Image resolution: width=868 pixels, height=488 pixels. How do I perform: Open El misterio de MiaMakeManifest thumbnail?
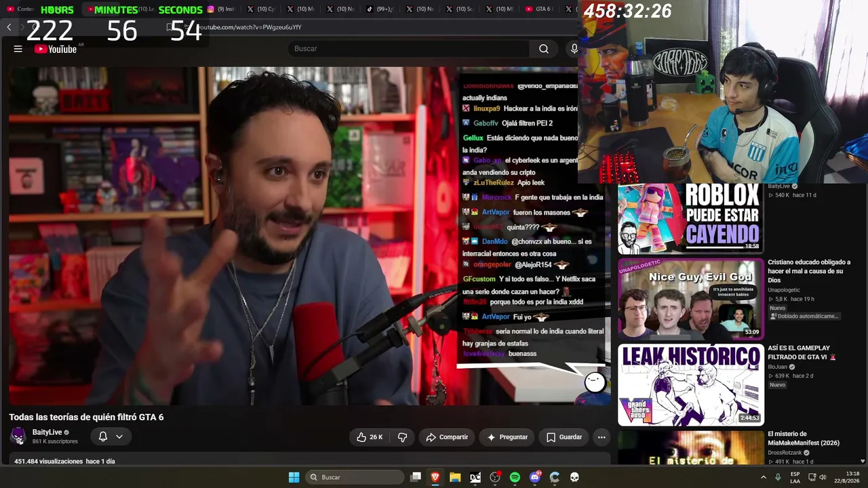pos(690,448)
